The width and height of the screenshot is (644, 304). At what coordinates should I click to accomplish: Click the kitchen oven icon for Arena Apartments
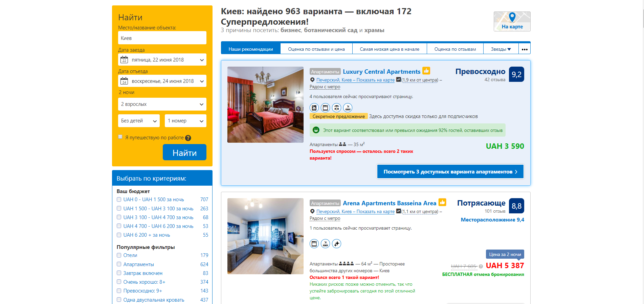[x=314, y=243]
